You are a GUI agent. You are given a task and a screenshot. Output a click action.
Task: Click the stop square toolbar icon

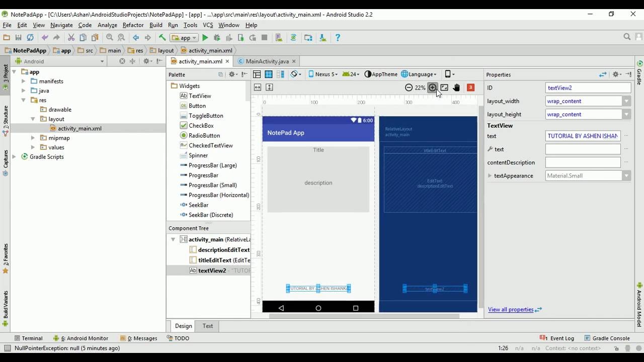click(x=264, y=38)
